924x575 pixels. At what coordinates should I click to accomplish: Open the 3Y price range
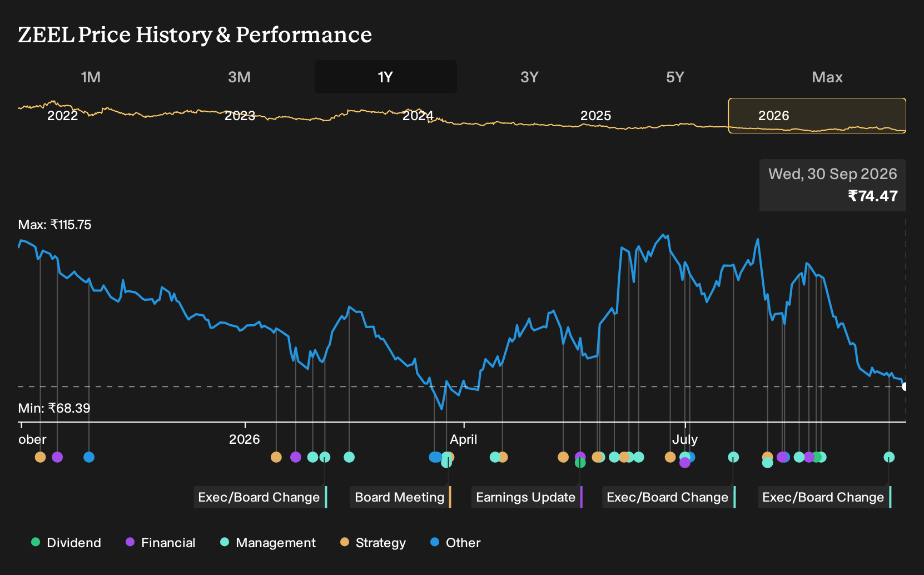[x=529, y=77]
